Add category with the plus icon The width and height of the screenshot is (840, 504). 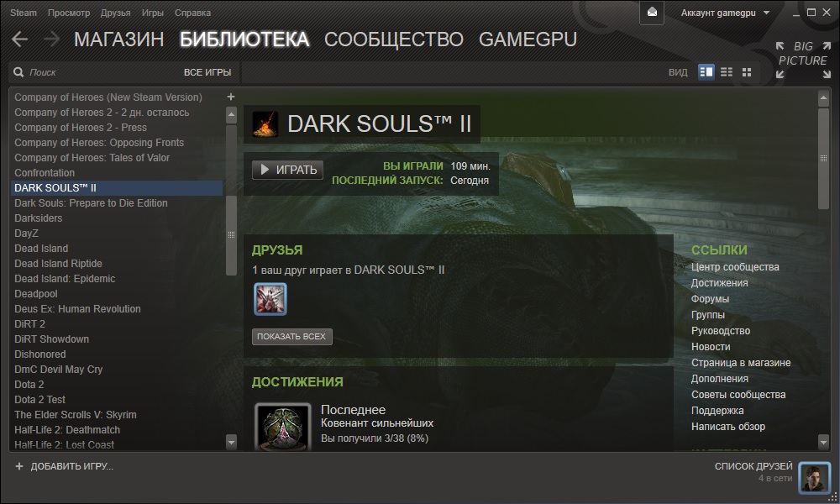(x=231, y=97)
